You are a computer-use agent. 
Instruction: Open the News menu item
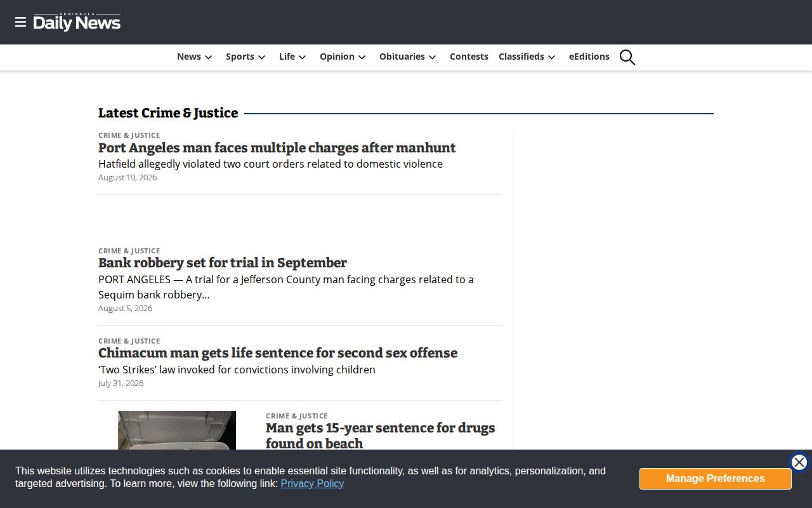point(189,57)
